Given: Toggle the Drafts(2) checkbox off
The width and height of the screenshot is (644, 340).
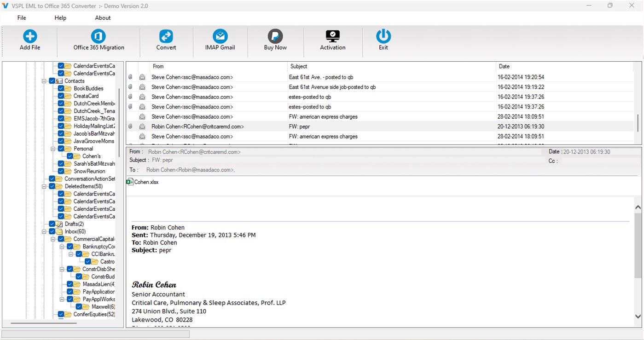Looking at the screenshot, I should coord(52,224).
